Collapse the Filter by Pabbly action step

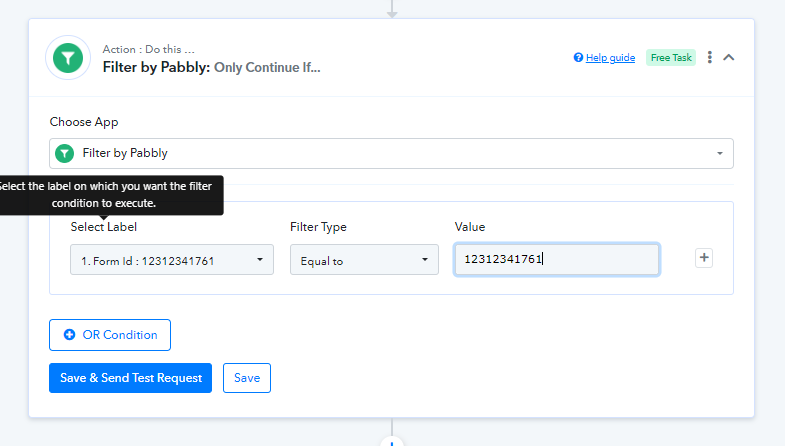click(x=729, y=58)
